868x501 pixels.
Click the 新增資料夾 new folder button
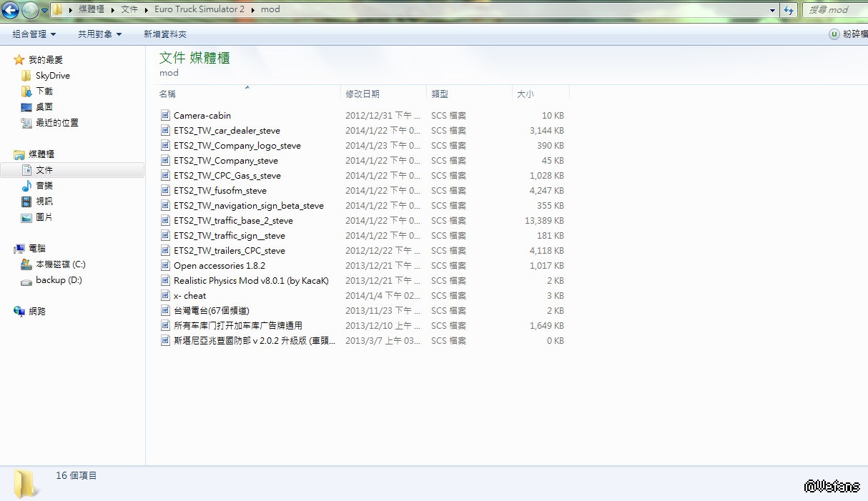[165, 34]
